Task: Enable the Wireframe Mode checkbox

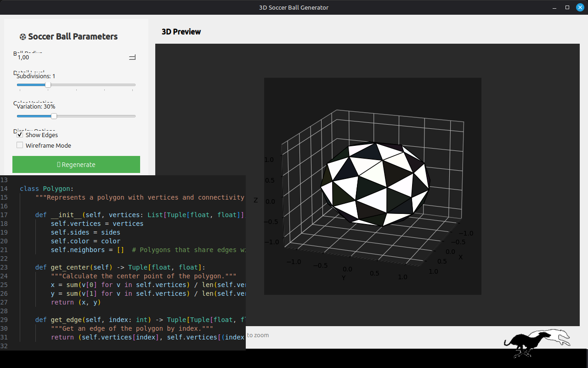Action: [20, 145]
